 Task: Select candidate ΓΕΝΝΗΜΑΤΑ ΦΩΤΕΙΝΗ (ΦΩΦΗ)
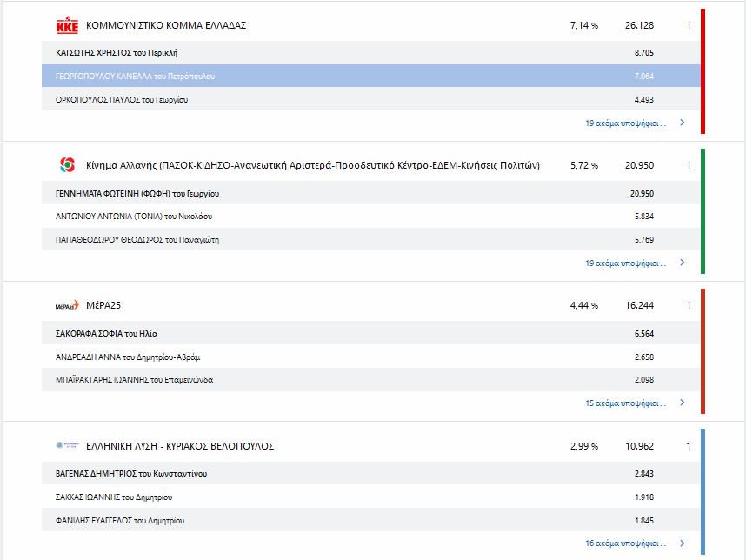click(137, 194)
